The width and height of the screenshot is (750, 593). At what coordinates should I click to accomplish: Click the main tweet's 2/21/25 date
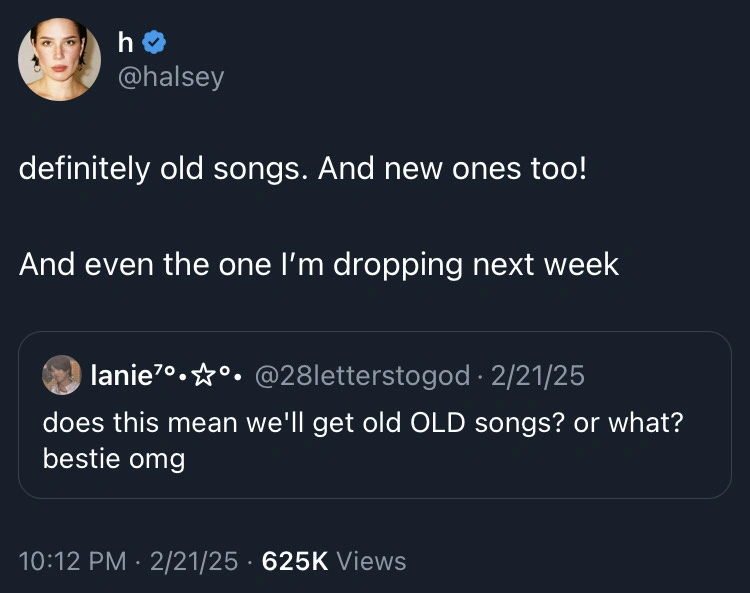click(x=194, y=561)
